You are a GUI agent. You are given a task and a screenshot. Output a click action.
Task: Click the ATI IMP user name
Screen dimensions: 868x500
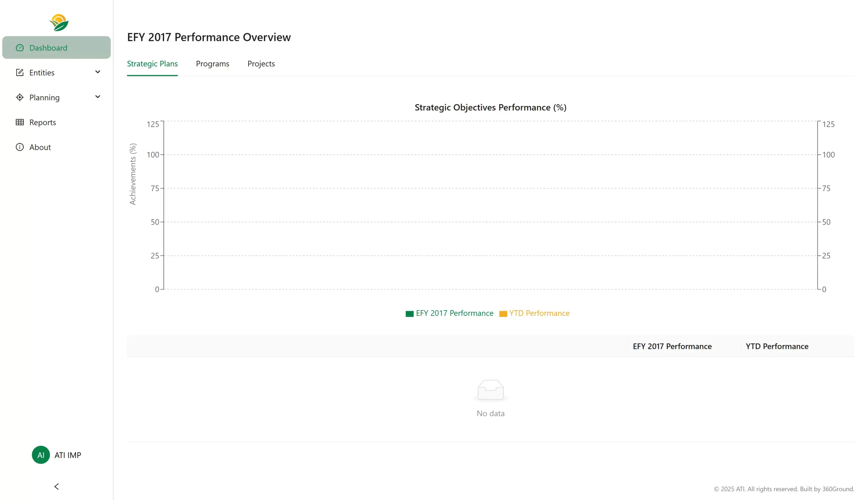pyautogui.click(x=68, y=455)
